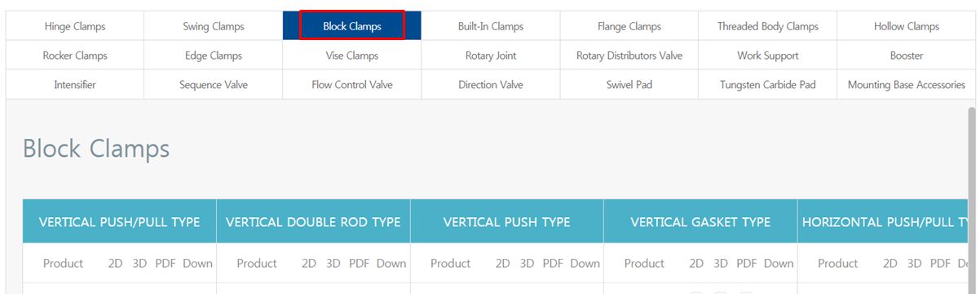Image resolution: width=980 pixels, height=294 pixels.
Task: Go to Rotary Distributors Valve
Action: (629, 56)
